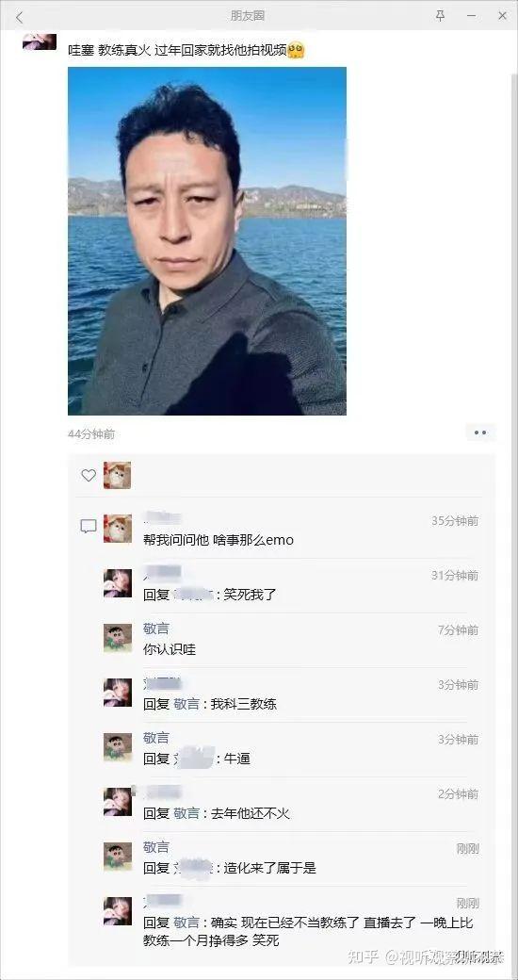
Task: Open the two-dot more actions button
Action: 480,432
